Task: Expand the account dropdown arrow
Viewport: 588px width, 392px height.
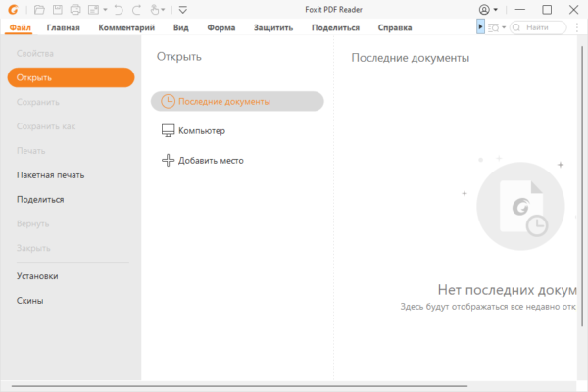Action: coord(495,10)
